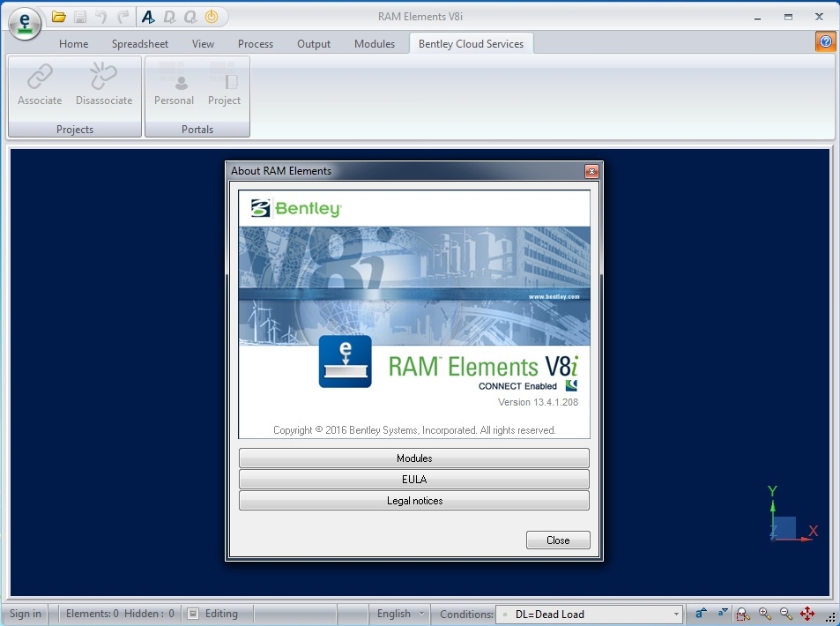Switch to the Process ribbon tab
This screenshot has width=840, height=626.
coord(256,44)
